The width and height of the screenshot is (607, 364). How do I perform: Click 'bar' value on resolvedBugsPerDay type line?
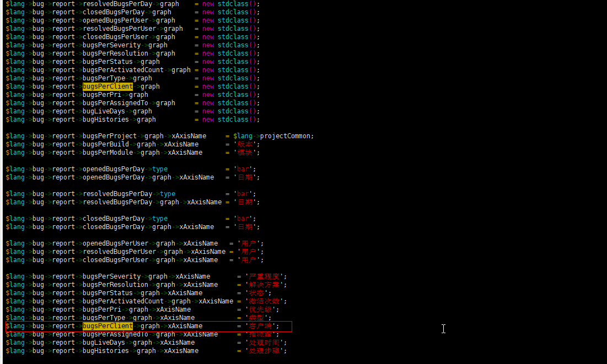243,194
